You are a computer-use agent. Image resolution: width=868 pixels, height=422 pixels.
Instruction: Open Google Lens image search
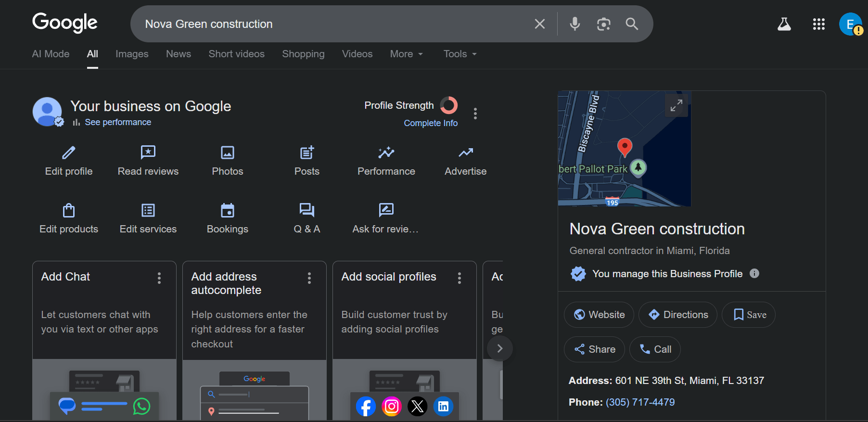603,24
